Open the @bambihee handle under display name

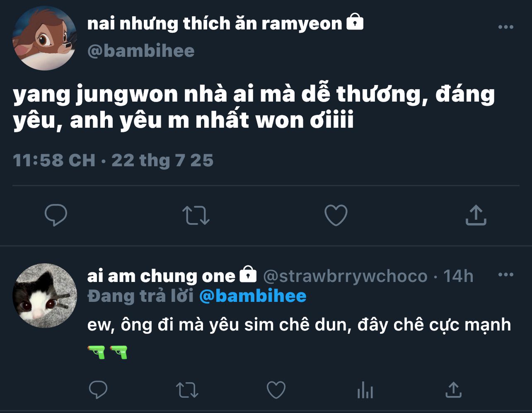coord(141,51)
